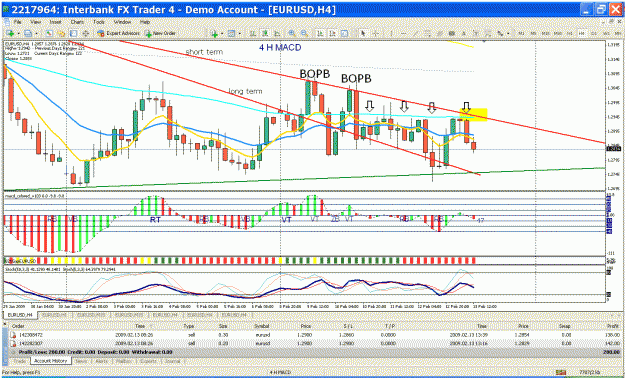Expand the Profiles dropdown arrow
The width and height of the screenshot is (625, 378).
tap(36, 33)
